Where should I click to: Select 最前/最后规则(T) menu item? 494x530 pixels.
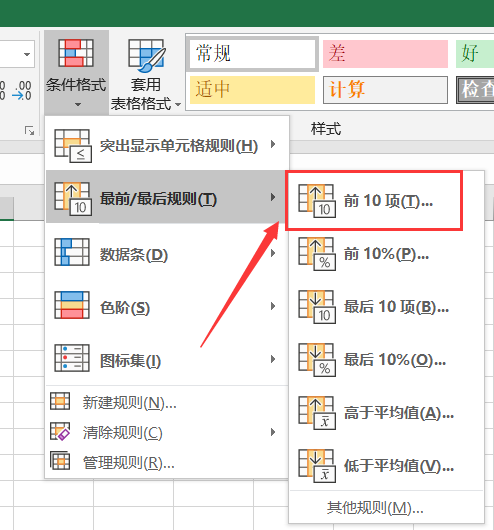(167, 197)
